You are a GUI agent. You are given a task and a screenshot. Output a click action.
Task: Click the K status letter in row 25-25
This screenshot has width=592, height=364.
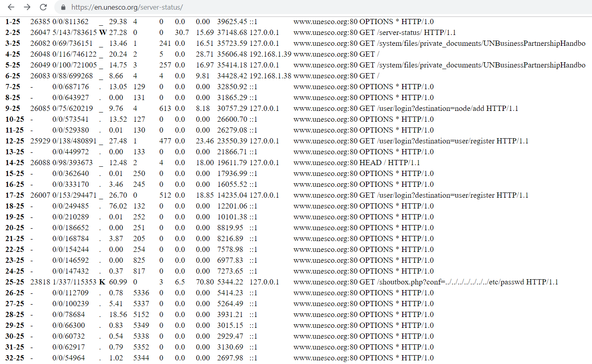click(102, 282)
